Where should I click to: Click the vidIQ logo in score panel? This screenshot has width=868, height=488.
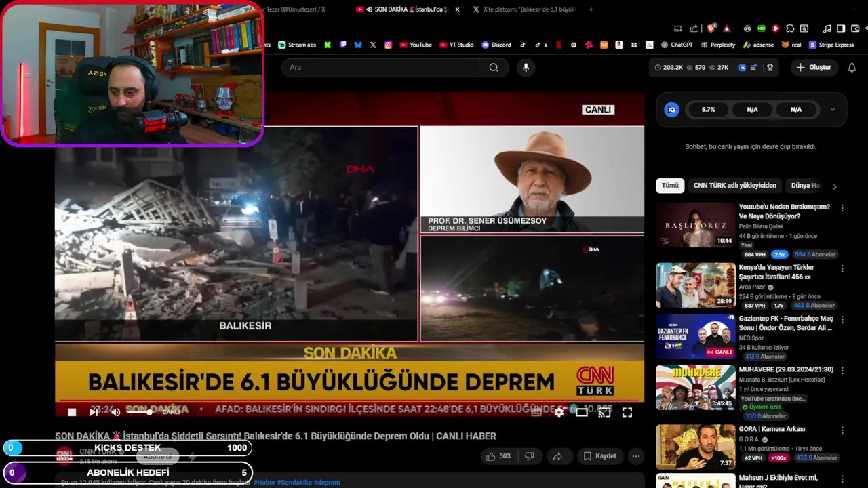[671, 110]
